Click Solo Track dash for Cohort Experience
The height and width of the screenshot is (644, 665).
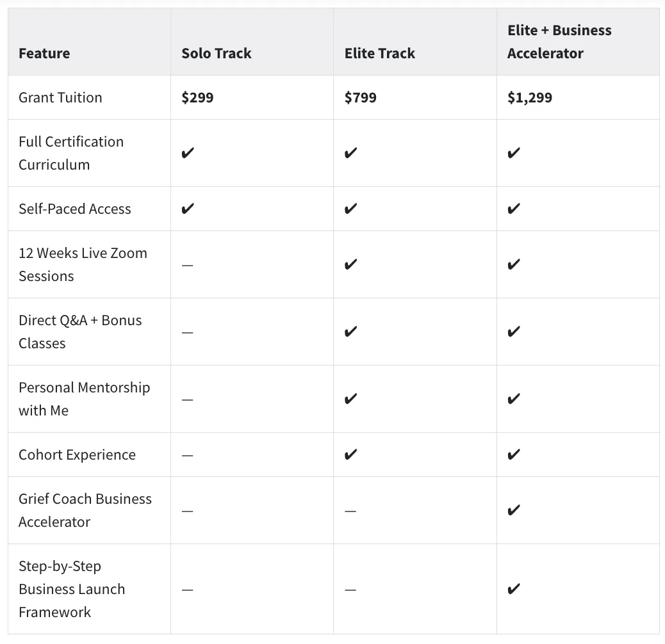coord(187,455)
